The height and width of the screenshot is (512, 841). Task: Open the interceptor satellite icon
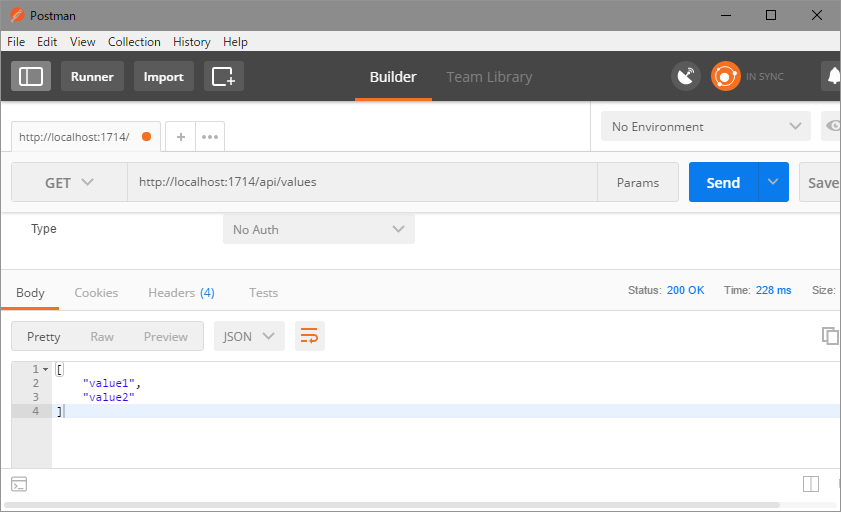[x=685, y=76]
